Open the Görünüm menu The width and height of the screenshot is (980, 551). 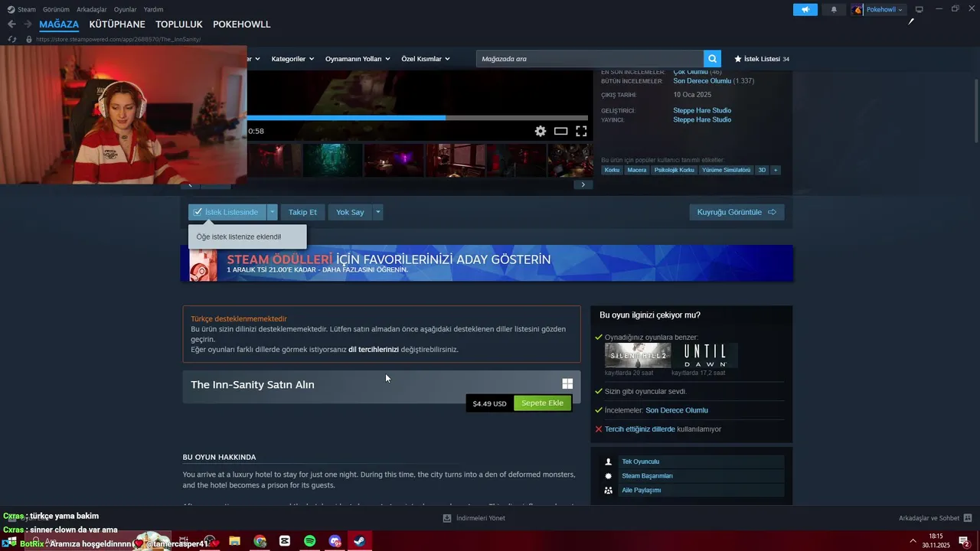tap(56, 9)
